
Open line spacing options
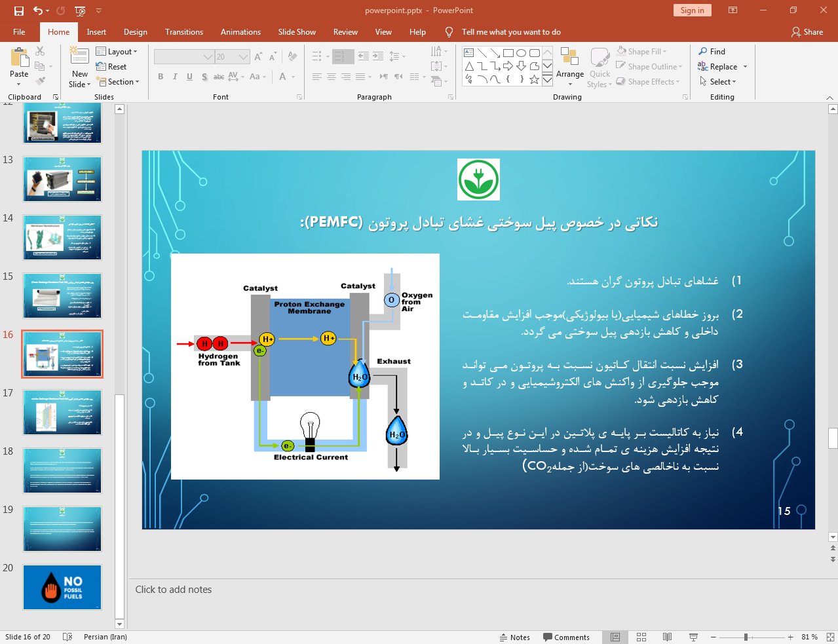(x=397, y=56)
